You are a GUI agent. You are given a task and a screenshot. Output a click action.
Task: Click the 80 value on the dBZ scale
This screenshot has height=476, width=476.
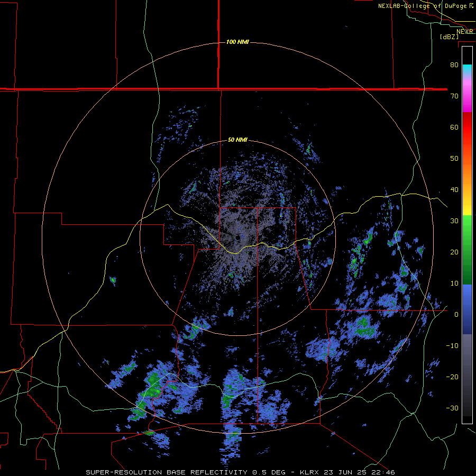point(454,65)
